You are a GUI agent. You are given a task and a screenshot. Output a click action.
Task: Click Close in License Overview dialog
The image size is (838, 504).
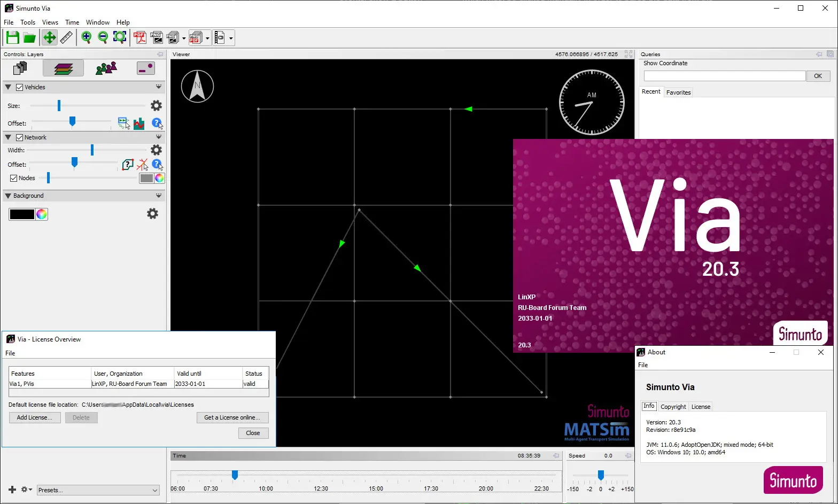253,433
